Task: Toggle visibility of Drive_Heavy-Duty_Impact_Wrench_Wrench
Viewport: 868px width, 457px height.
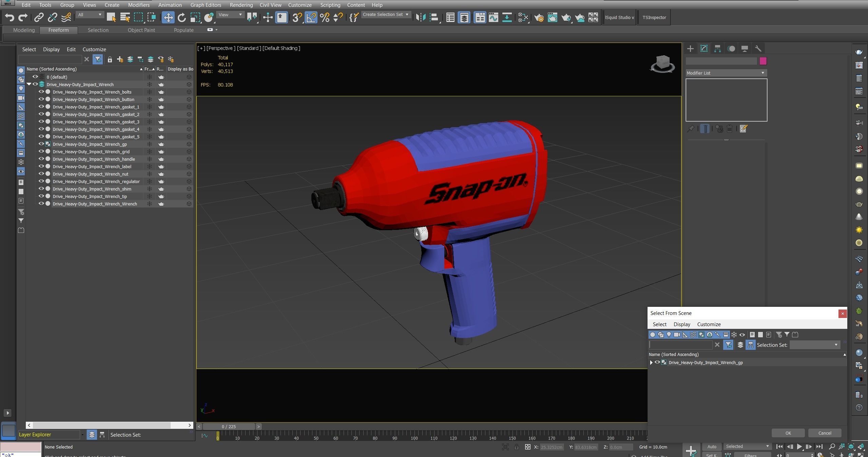Action: pyautogui.click(x=41, y=204)
